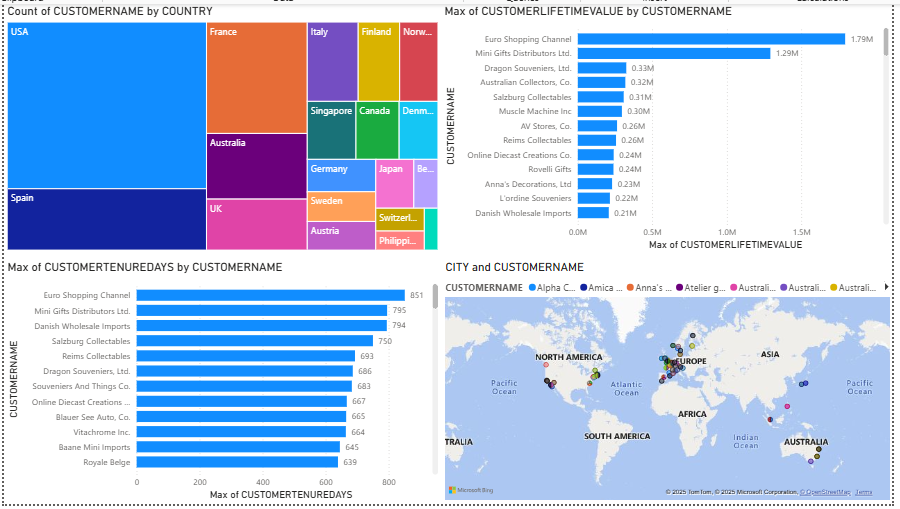Select the Australia treemap tile
This screenshot has height=509, width=900.
coord(256,165)
